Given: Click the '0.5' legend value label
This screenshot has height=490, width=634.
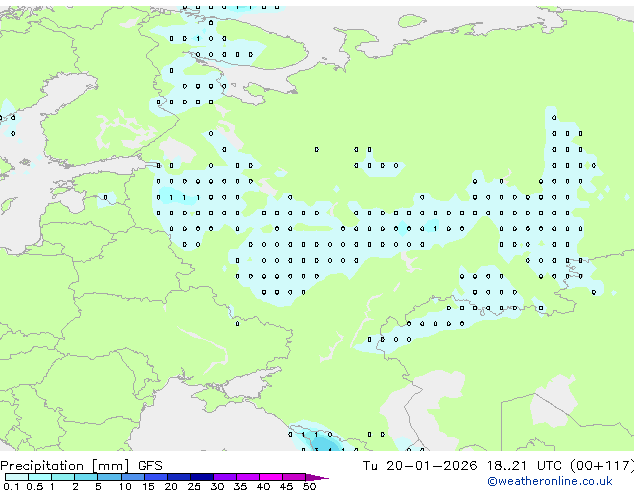Looking at the screenshot, I should coord(34,486).
